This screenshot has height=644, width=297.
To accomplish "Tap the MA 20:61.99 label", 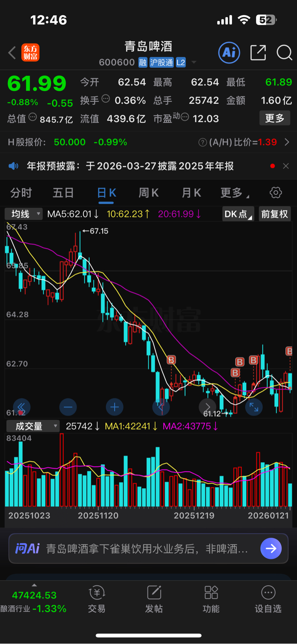I will click(x=179, y=214).
